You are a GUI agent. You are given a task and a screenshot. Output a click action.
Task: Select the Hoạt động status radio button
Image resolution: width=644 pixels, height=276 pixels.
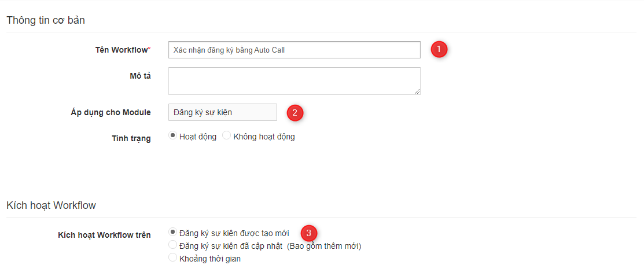coord(173,135)
